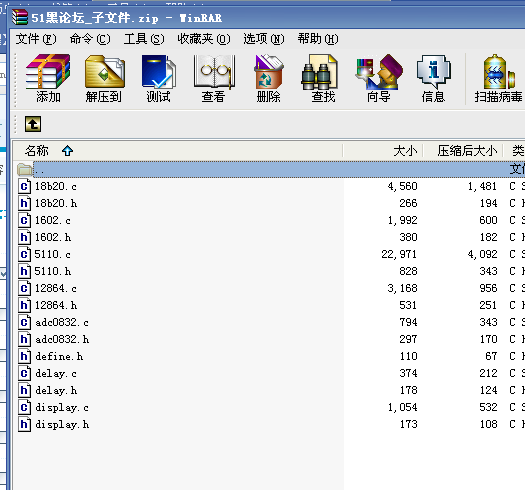Click the Extract To (解压到) icon
Viewport: 525px width, 490px height.
[x=104, y=72]
